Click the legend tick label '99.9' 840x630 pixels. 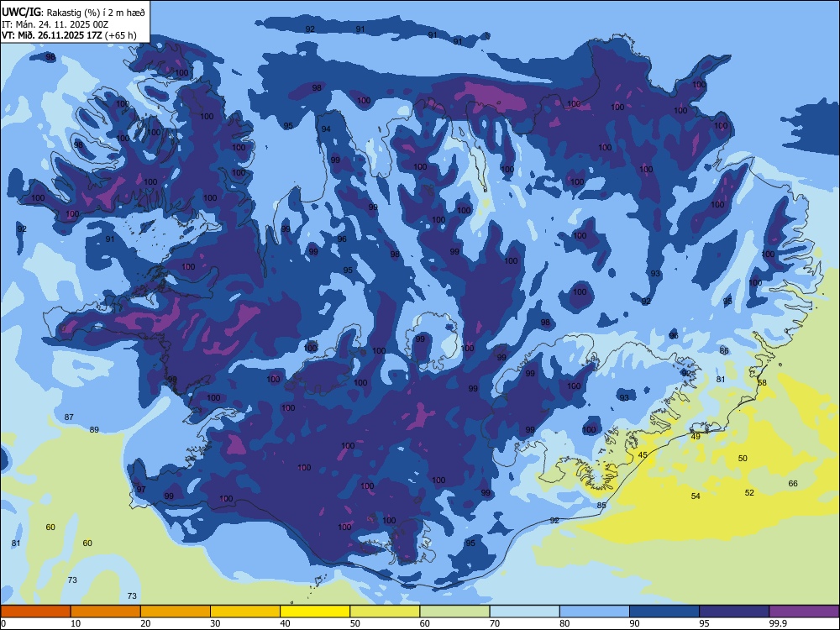coord(778,623)
